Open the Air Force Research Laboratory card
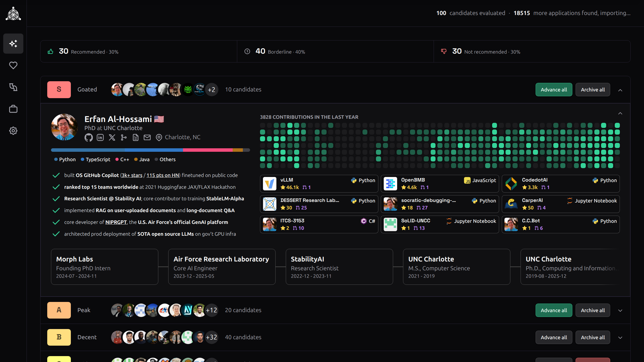Viewport: 644px width, 362px height. coord(222,267)
